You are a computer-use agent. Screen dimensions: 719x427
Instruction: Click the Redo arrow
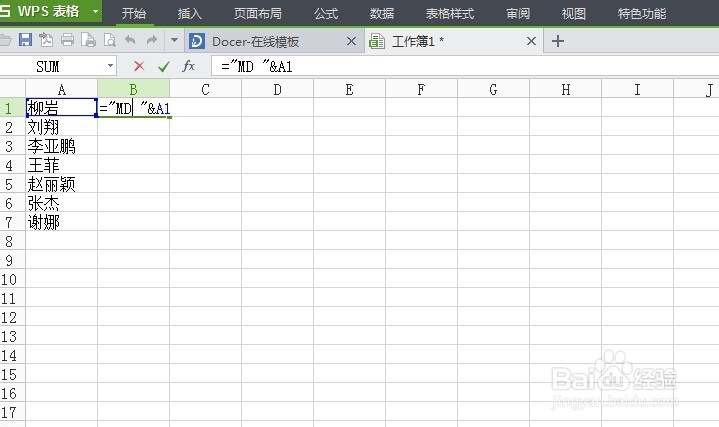click(x=151, y=40)
